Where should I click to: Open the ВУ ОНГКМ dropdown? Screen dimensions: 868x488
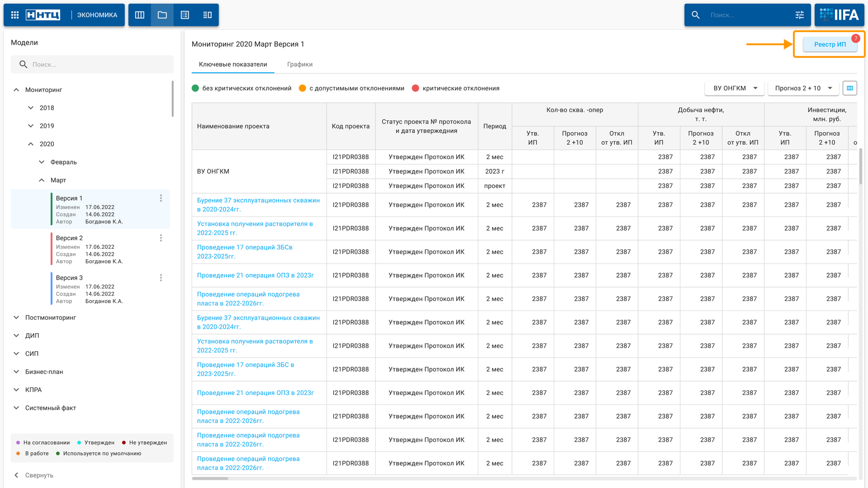(x=735, y=88)
